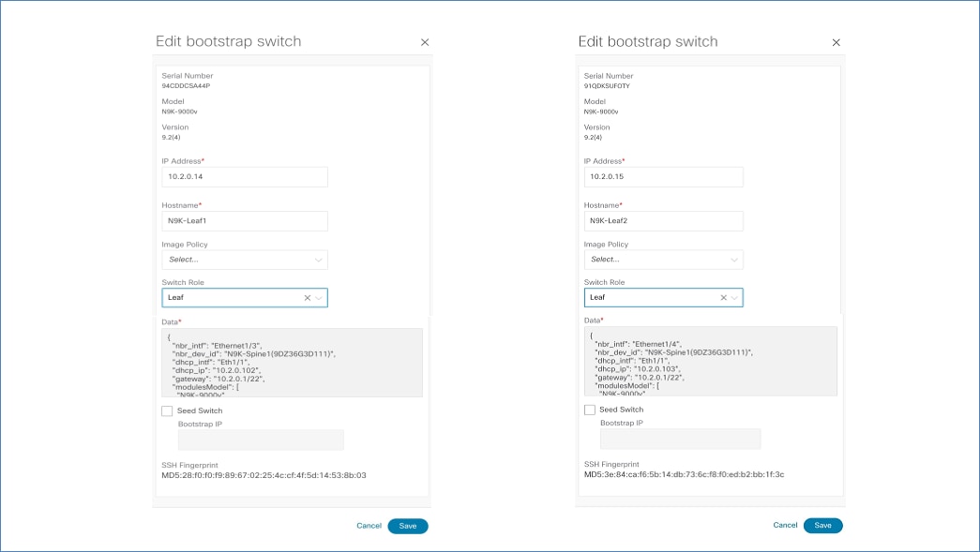
Task: Click Bootstrap IP field in N9K-Leaf1 dialog
Action: coord(261,440)
